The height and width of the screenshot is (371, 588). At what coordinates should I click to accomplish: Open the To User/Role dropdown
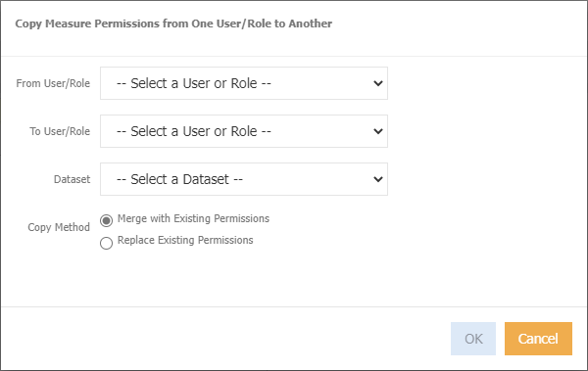tap(244, 131)
